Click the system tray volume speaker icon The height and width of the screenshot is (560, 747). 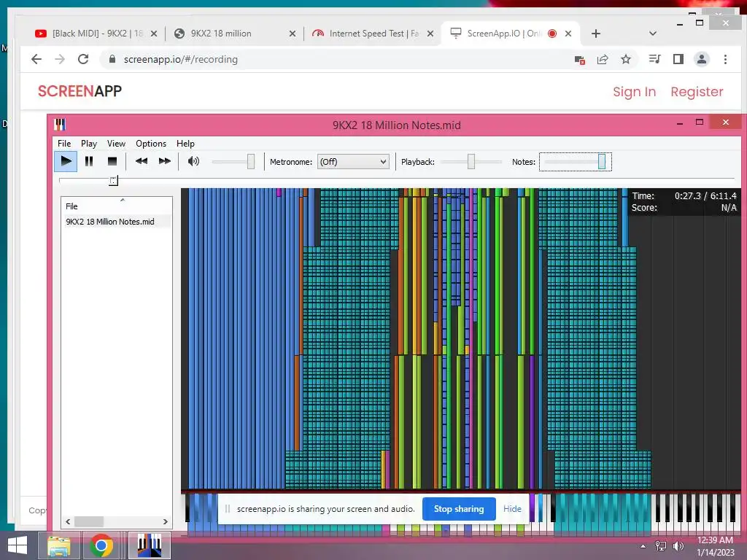point(678,546)
